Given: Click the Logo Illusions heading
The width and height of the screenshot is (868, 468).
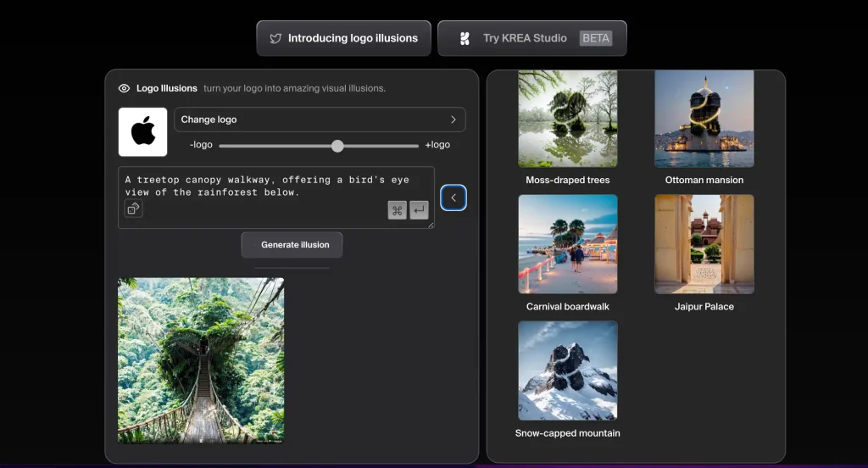Looking at the screenshot, I should click(x=167, y=88).
